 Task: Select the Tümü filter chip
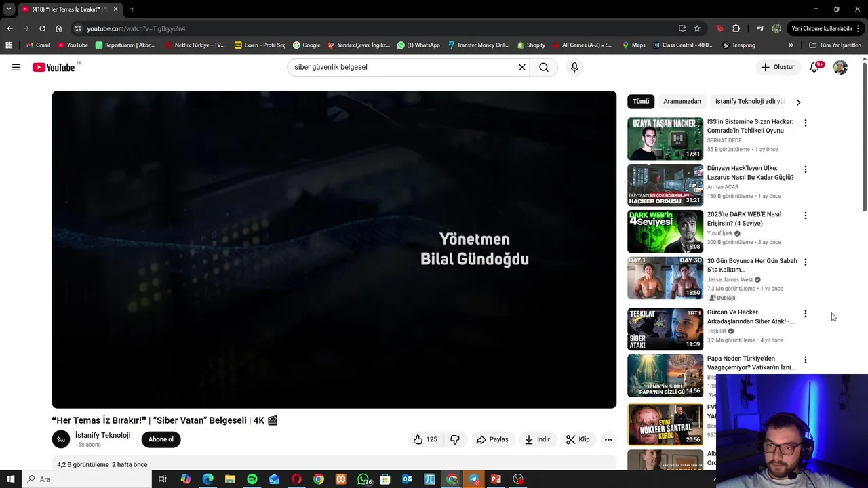[x=641, y=101]
